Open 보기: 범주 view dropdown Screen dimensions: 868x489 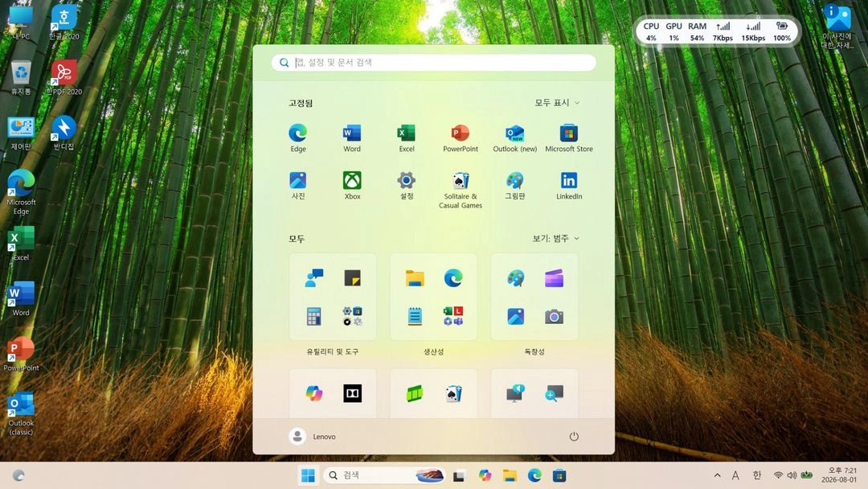pyautogui.click(x=556, y=238)
